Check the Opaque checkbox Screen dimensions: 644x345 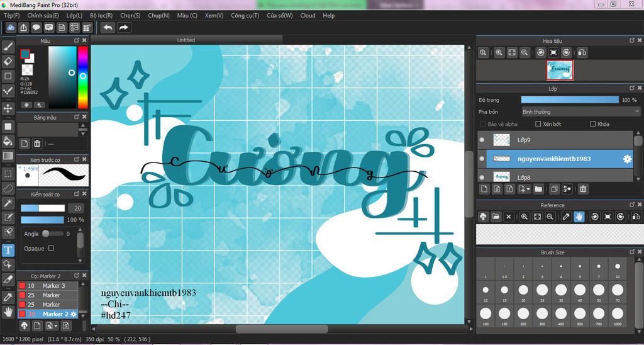[x=51, y=248]
